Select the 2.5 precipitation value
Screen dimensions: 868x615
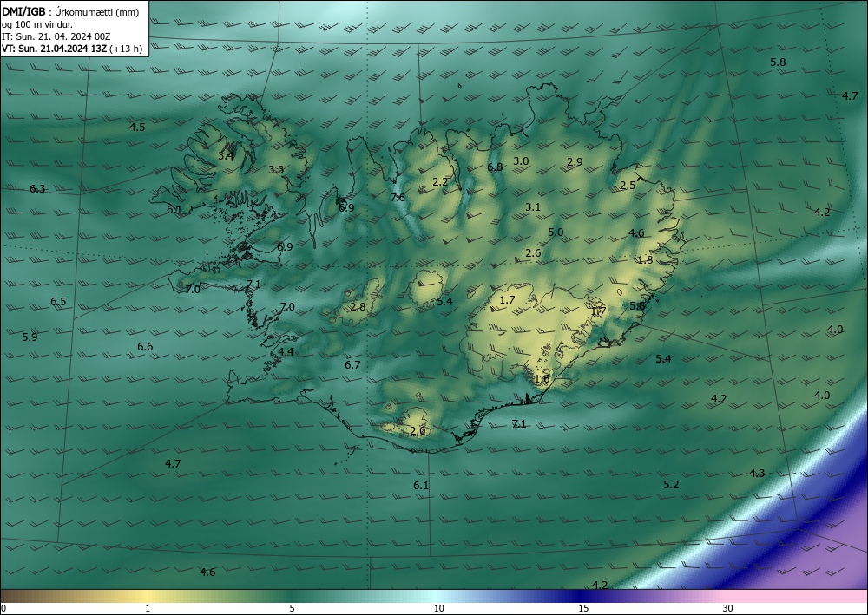point(628,186)
